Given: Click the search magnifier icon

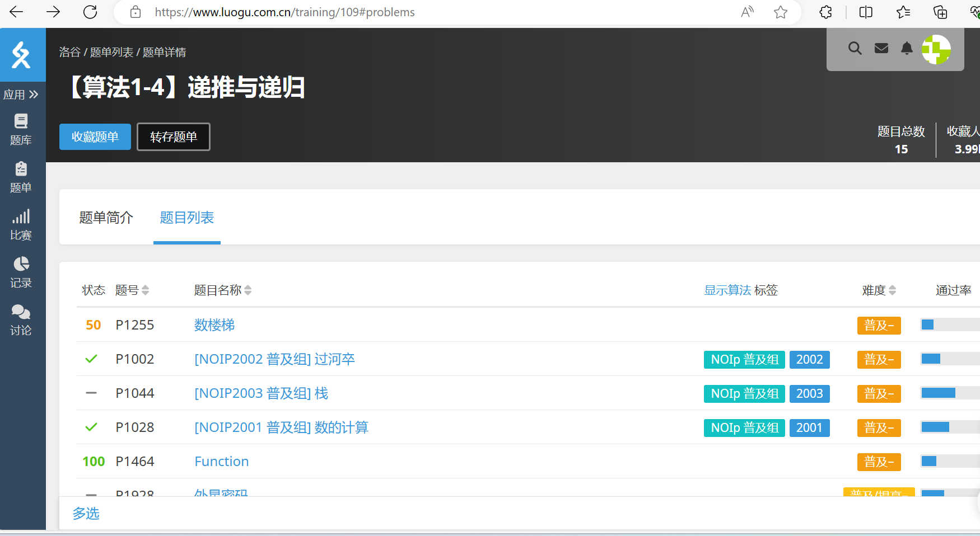Looking at the screenshot, I should (855, 49).
